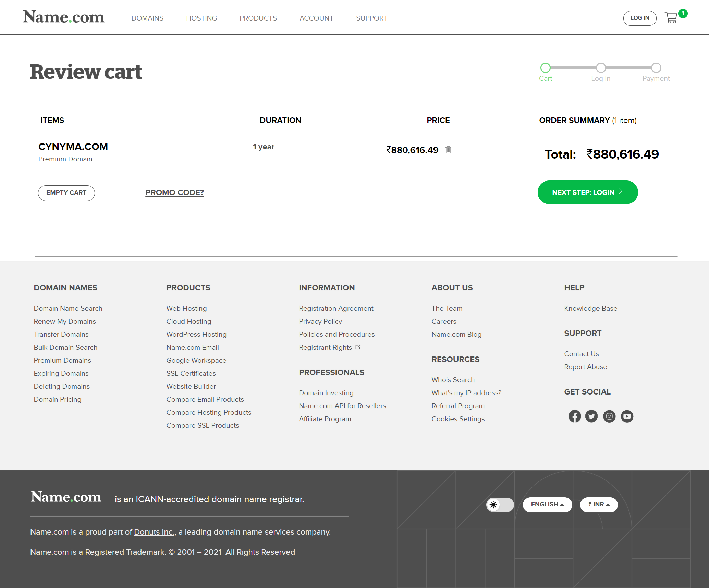
Task: Open the shopping cart icon
Action: coord(671,18)
